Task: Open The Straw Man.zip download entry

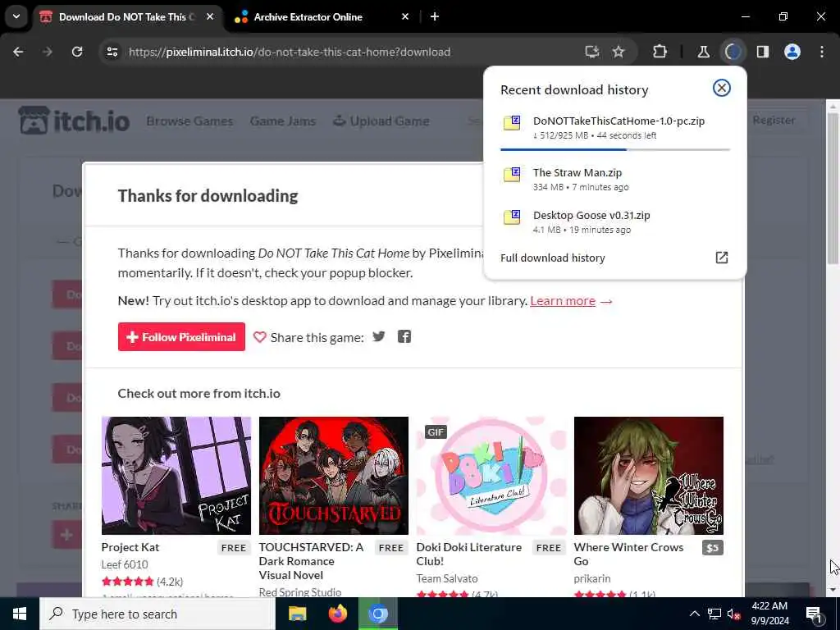Action: coord(614,180)
